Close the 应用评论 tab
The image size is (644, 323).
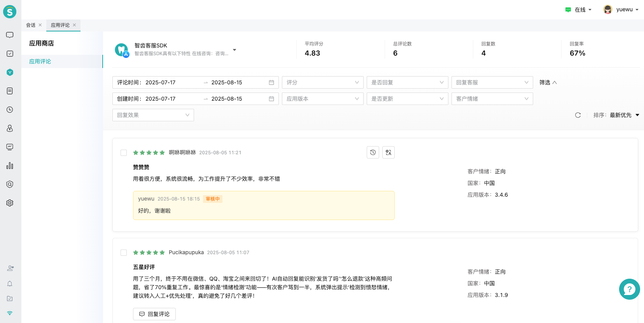click(x=74, y=25)
